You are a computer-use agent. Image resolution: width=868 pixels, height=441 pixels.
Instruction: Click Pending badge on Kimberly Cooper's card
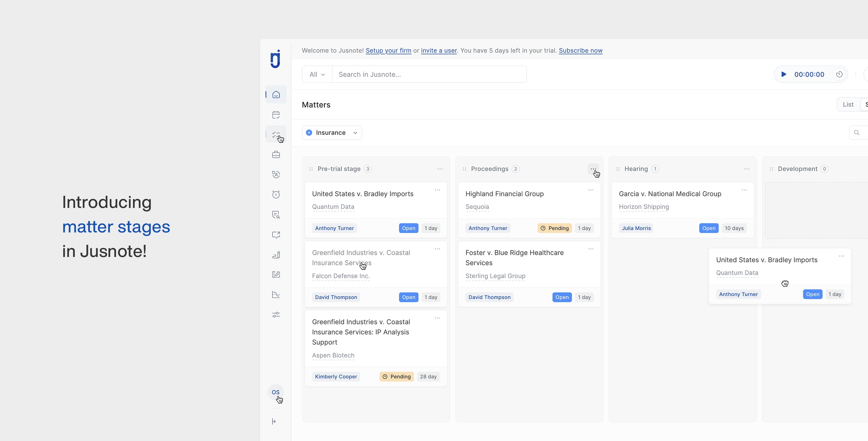pyautogui.click(x=396, y=376)
